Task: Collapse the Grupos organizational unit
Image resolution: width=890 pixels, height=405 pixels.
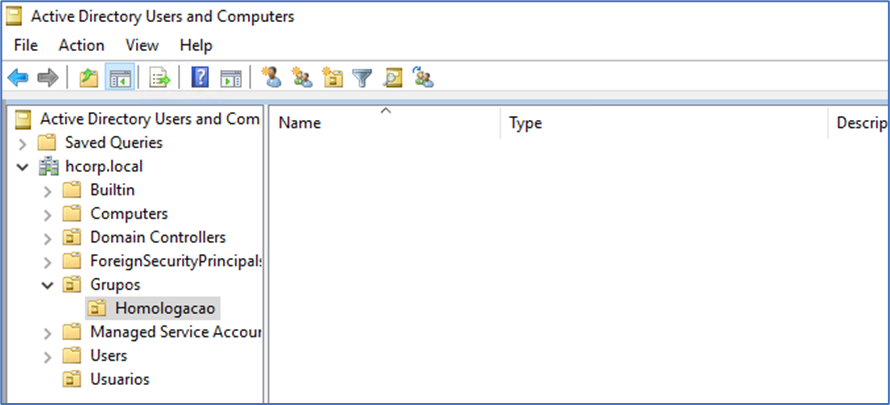Action: [x=46, y=285]
